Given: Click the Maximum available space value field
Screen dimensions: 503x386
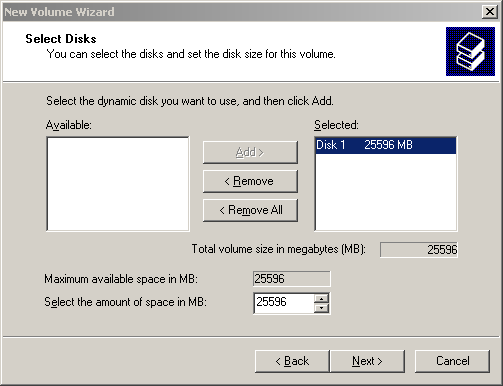Looking at the screenshot, I should 292,279.
